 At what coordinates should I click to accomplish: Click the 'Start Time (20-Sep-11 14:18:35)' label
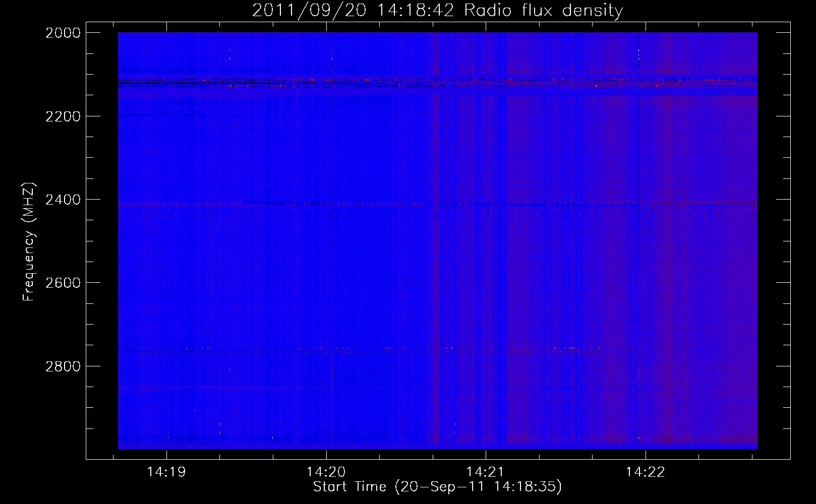437,487
